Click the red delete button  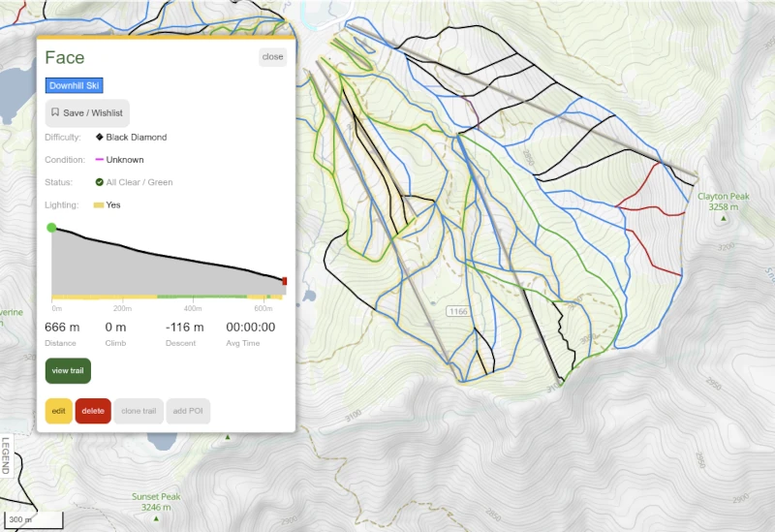(x=93, y=411)
